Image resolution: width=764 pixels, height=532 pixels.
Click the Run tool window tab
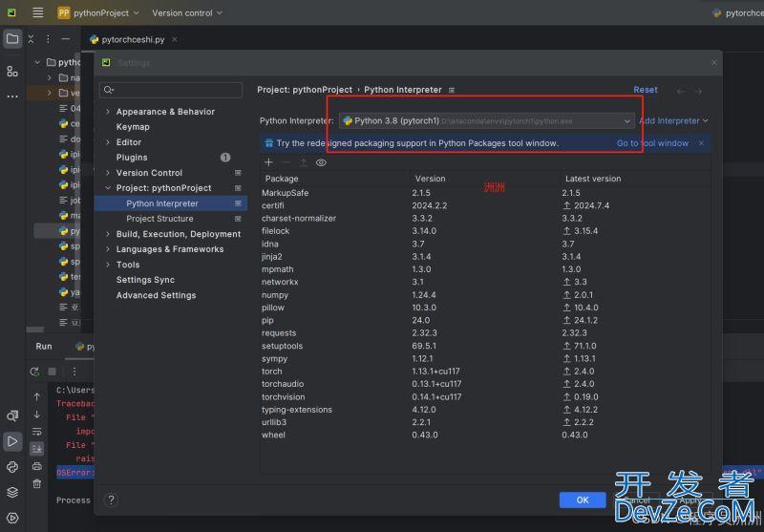(44, 347)
